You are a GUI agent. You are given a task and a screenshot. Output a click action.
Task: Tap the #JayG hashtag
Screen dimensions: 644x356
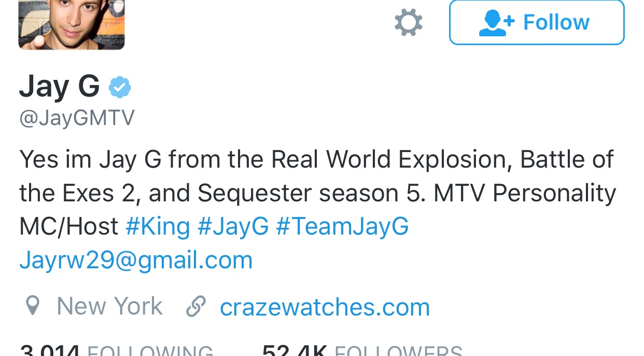[x=233, y=227]
